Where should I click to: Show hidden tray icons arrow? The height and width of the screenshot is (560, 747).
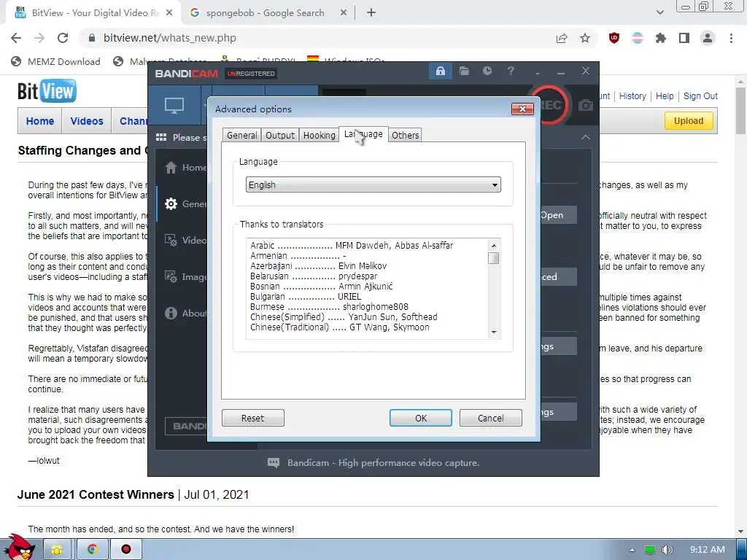coord(632,550)
